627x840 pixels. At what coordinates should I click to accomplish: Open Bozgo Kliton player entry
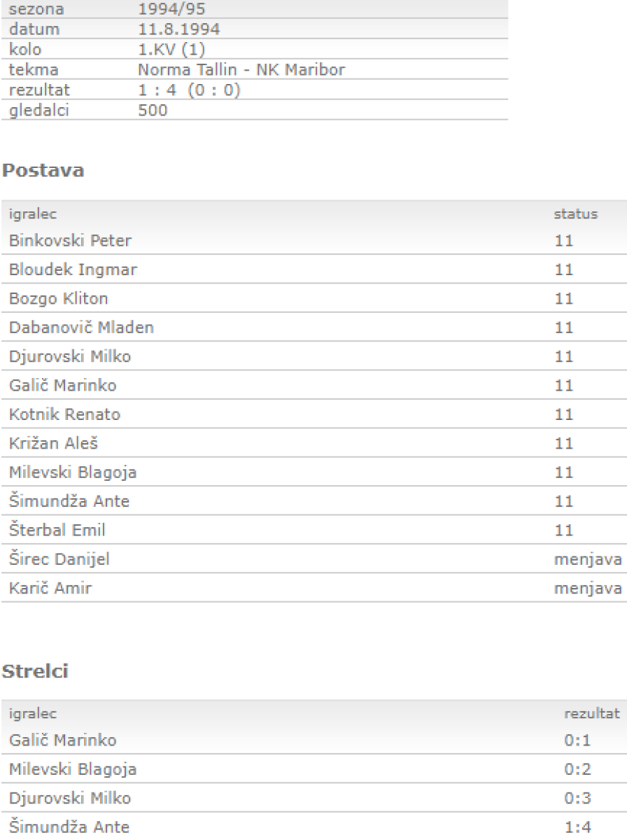click(58, 299)
